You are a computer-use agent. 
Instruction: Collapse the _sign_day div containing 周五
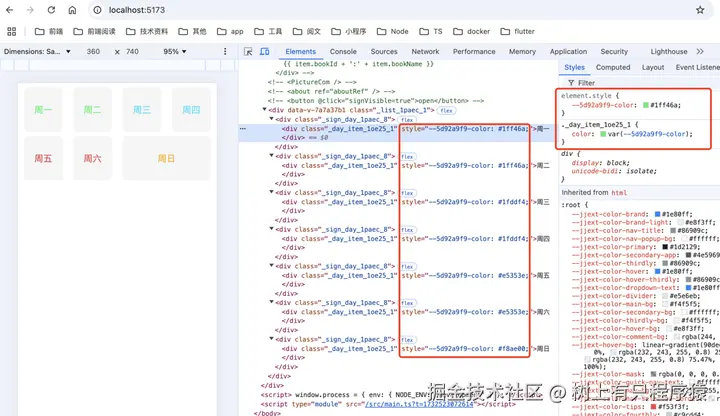[271, 266]
